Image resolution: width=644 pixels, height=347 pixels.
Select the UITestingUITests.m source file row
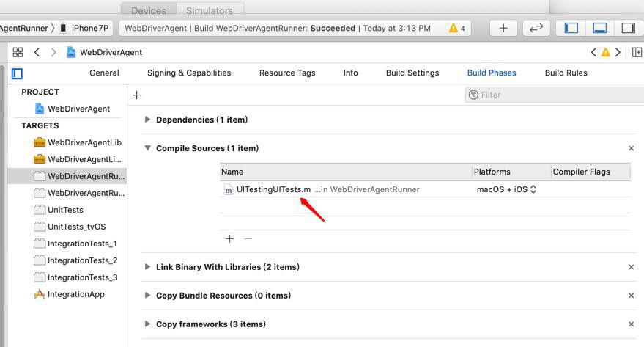[x=425, y=189]
